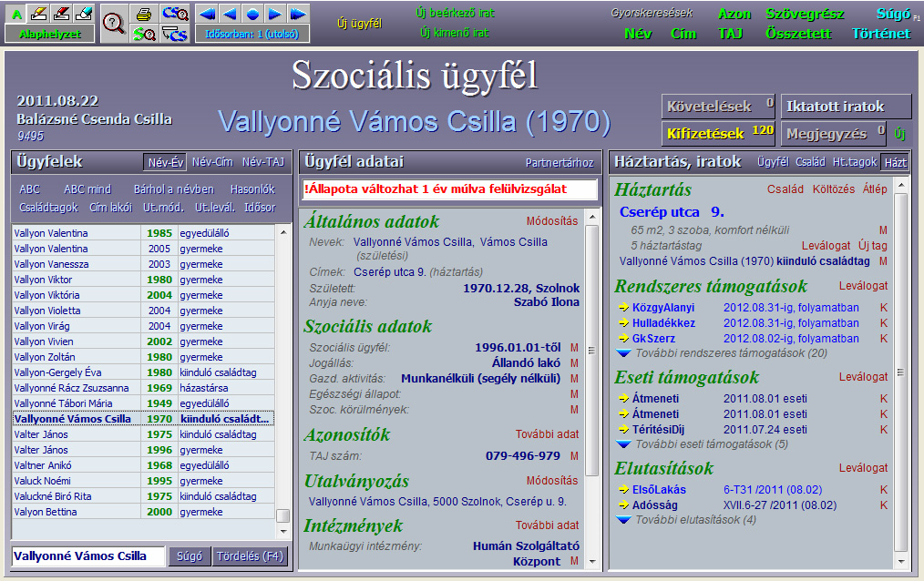Select the Név-Év sorting mode
924x581 pixels.
(x=165, y=162)
